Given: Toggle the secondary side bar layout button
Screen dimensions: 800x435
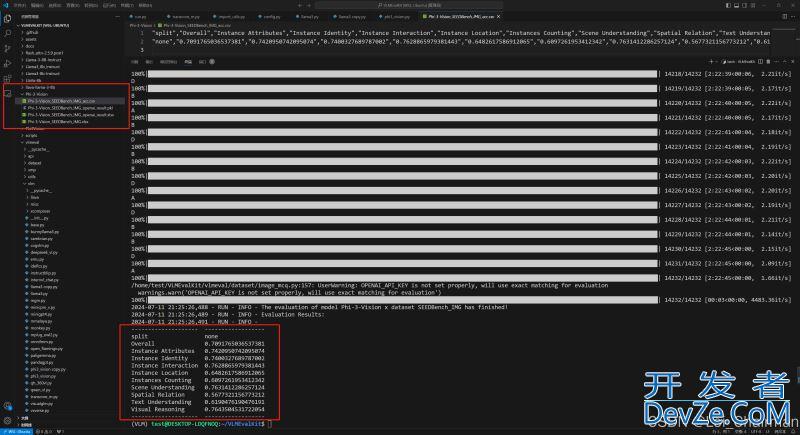Looking at the screenshot, I should [744, 5].
